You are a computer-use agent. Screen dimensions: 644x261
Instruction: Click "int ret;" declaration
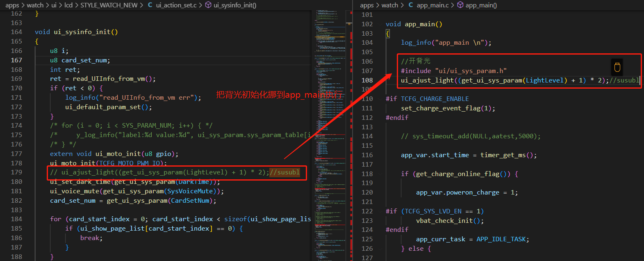point(65,70)
